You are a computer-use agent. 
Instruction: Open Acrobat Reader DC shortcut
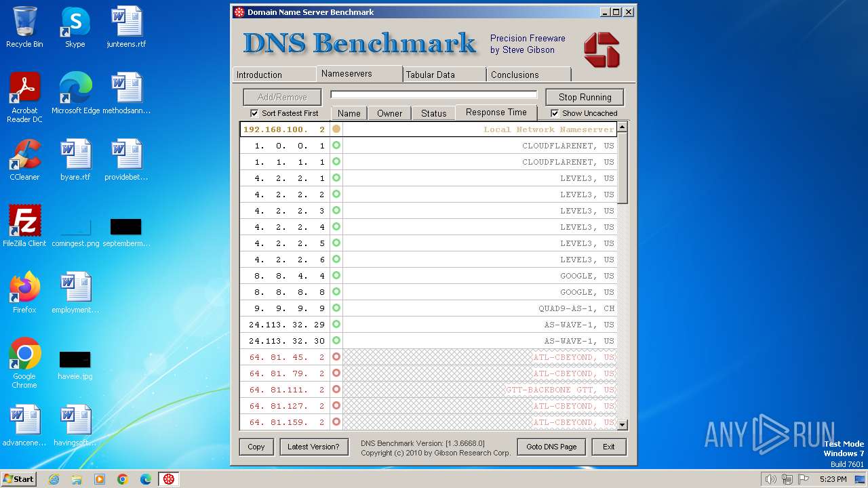click(24, 98)
